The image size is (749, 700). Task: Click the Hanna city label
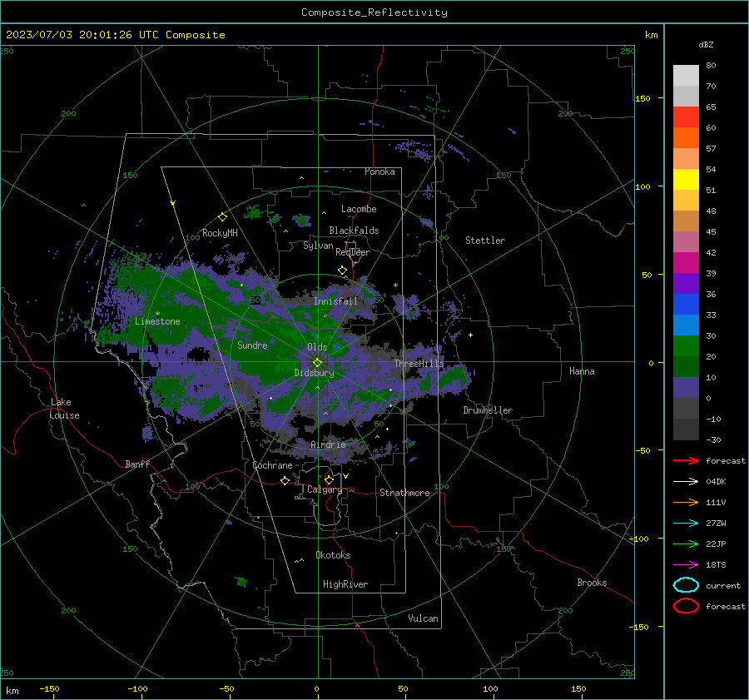point(582,371)
